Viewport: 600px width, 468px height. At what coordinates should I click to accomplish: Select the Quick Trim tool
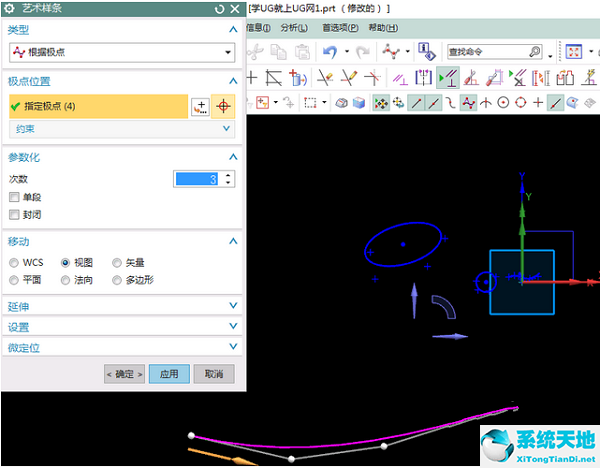click(325, 78)
